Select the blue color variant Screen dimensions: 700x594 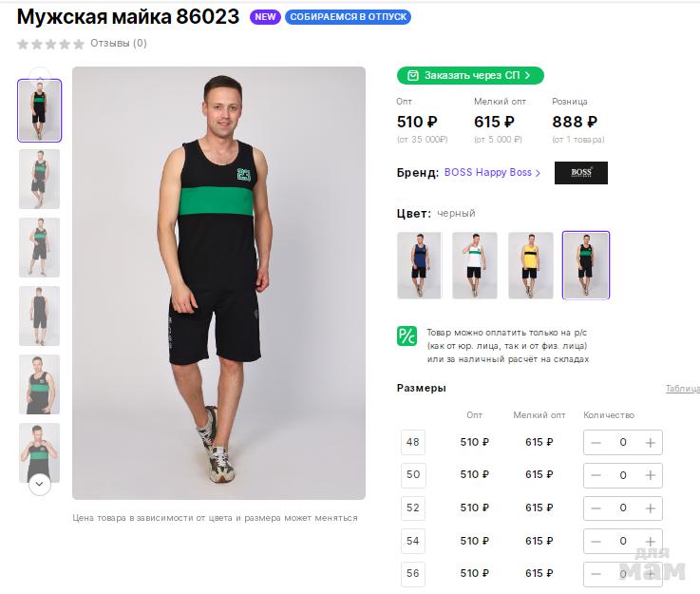click(419, 265)
